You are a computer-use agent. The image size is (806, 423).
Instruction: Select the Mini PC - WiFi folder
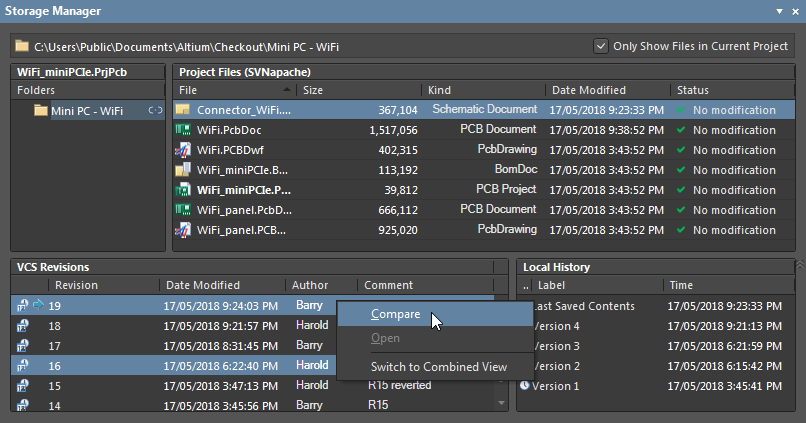86,110
